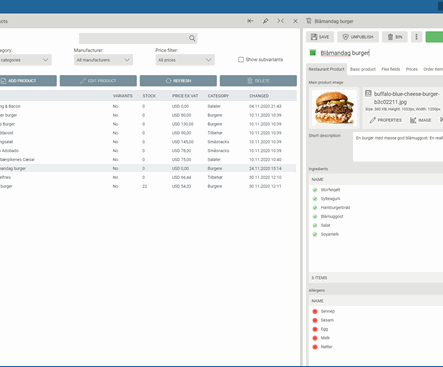Open the Prices tab
Screen dimensions: 443x367
click(x=412, y=69)
